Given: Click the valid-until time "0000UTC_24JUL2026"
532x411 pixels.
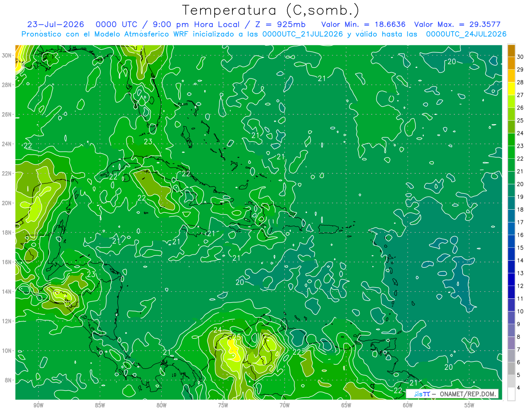Looking at the screenshot, I should (x=466, y=34).
